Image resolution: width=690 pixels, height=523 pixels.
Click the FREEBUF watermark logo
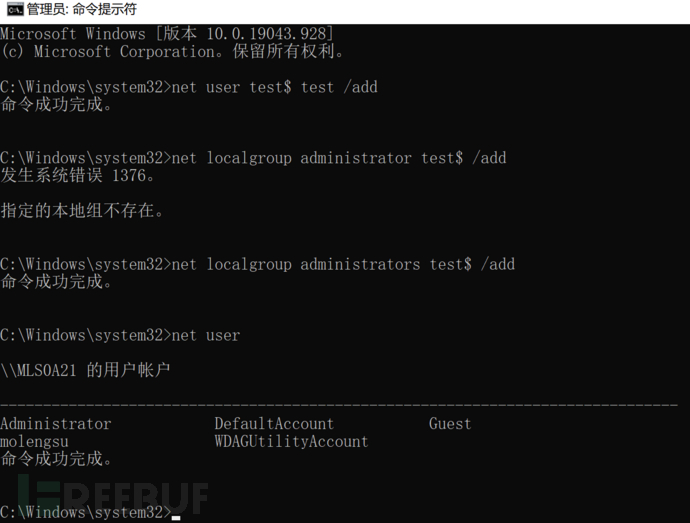pos(114,496)
